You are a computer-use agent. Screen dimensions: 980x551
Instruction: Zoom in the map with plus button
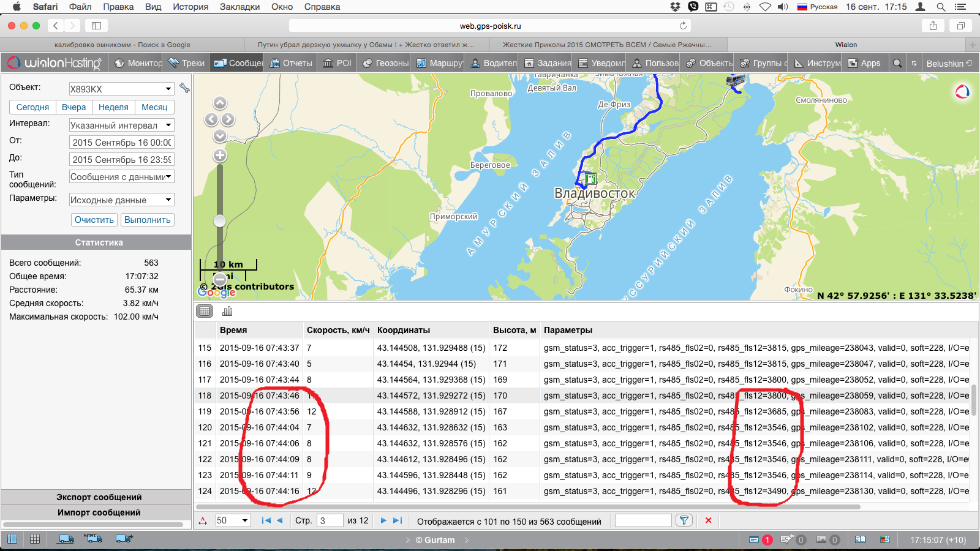(x=220, y=156)
